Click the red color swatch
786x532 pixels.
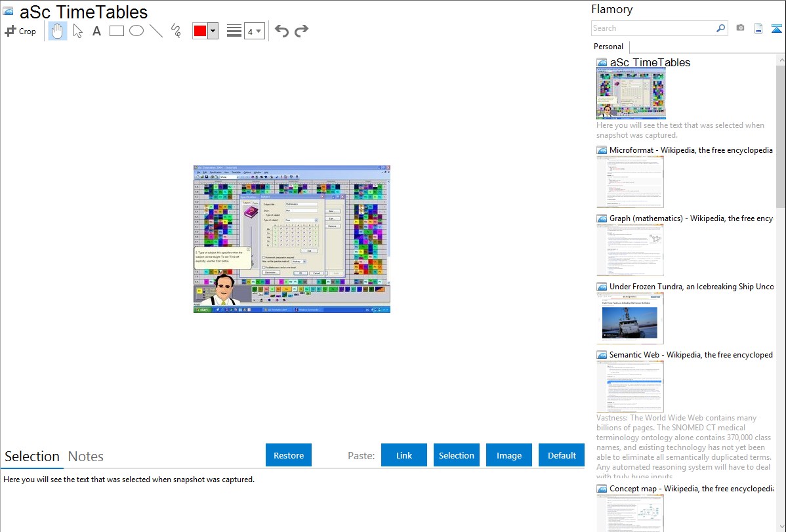pyautogui.click(x=200, y=31)
